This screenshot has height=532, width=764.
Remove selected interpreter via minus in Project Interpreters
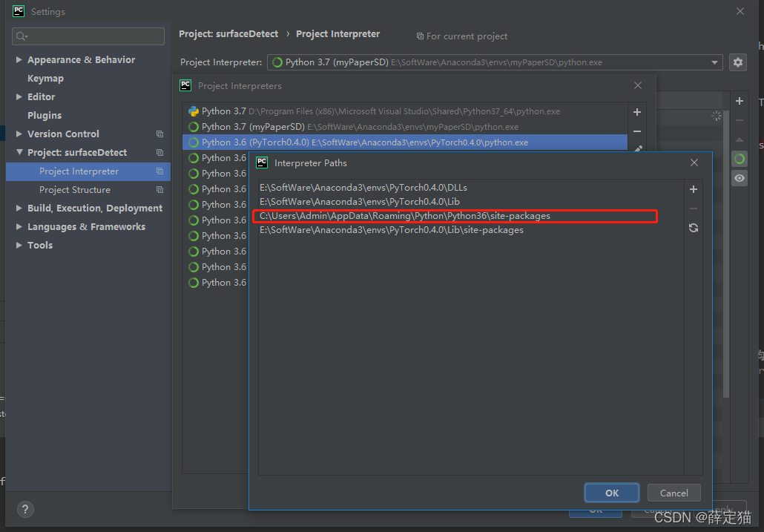(x=637, y=131)
